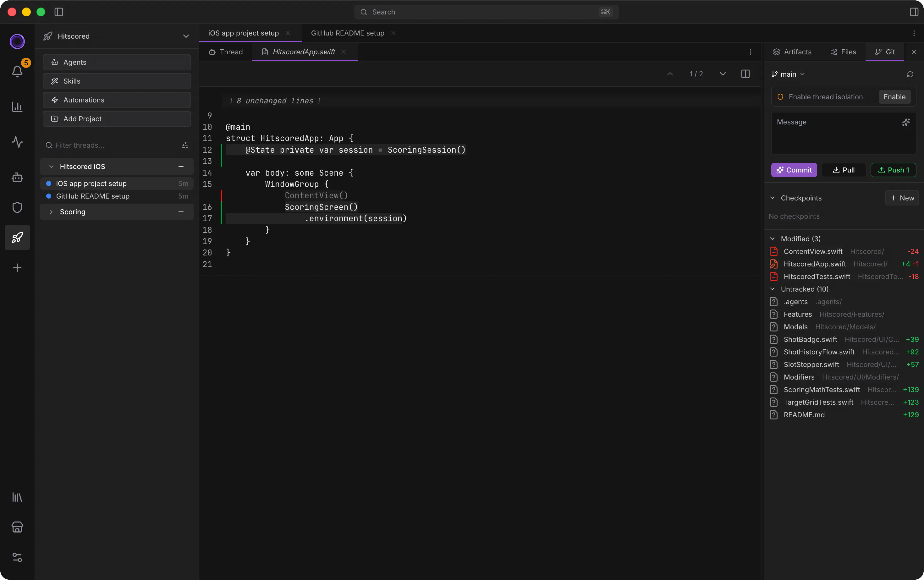The image size is (924, 580).
Task: Click the Add Project button
Action: tap(117, 119)
